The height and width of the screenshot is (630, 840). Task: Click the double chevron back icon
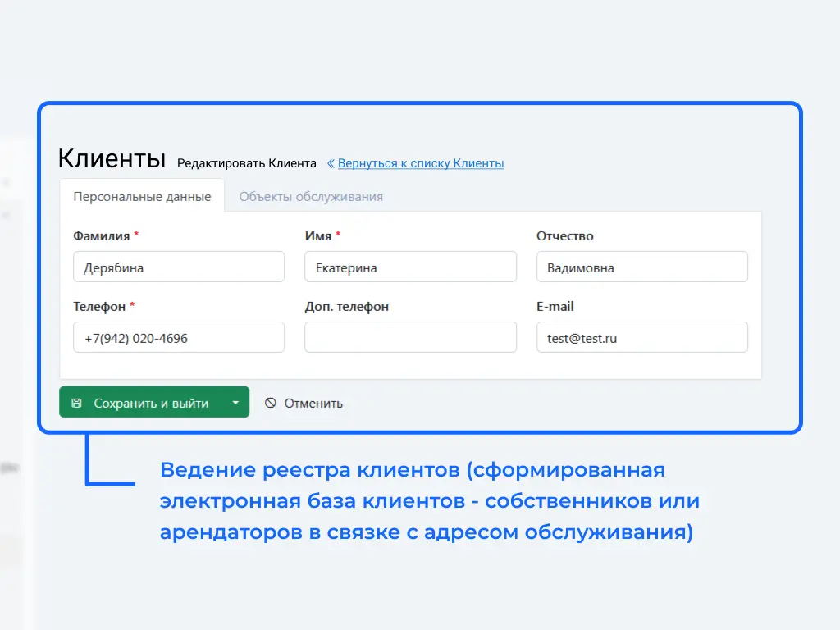(x=331, y=163)
